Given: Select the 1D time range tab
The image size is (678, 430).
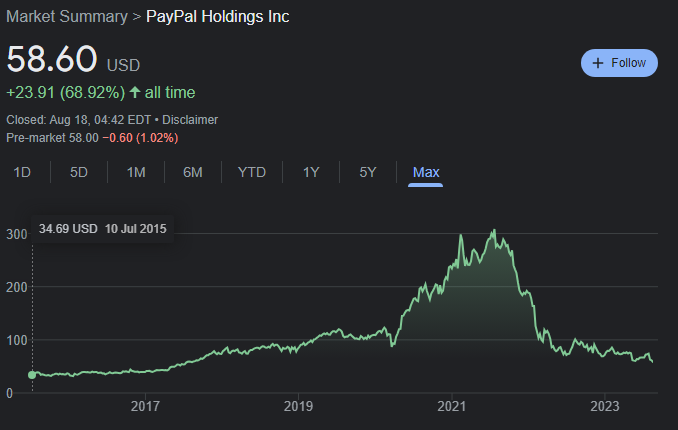Looking at the screenshot, I should point(22,172).
